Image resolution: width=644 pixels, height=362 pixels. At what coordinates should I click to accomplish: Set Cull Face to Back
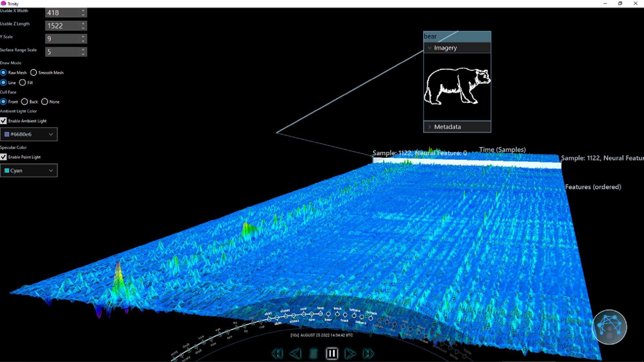tap(24, 102)
